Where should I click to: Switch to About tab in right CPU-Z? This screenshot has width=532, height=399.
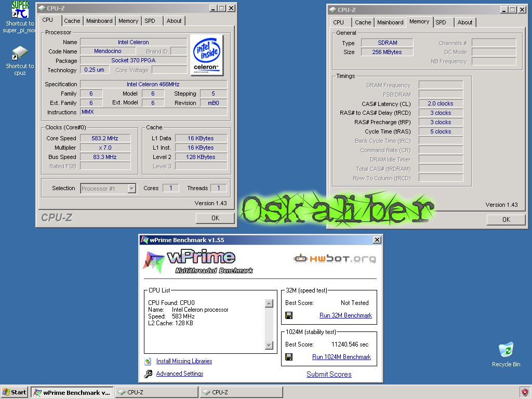pos(465,22)
